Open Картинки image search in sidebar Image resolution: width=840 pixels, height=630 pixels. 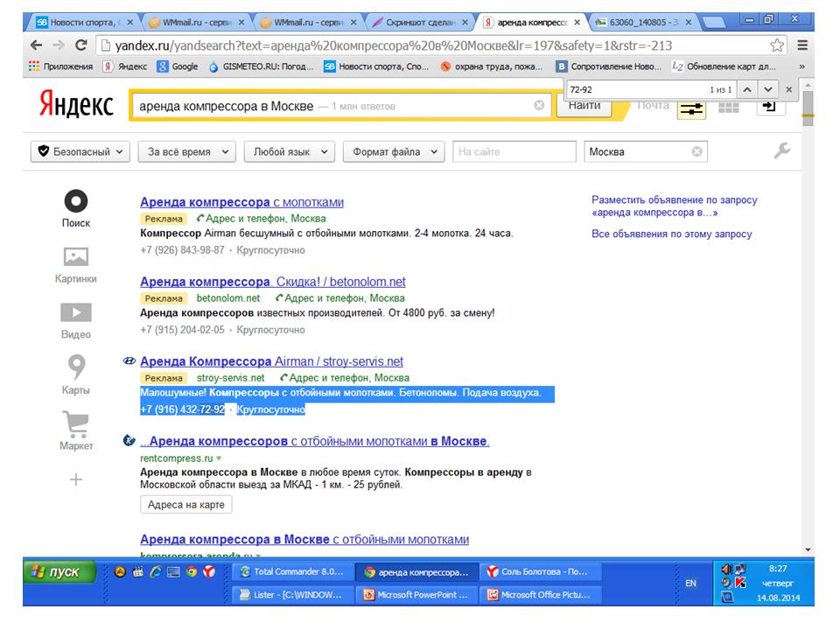pos(75,264)
